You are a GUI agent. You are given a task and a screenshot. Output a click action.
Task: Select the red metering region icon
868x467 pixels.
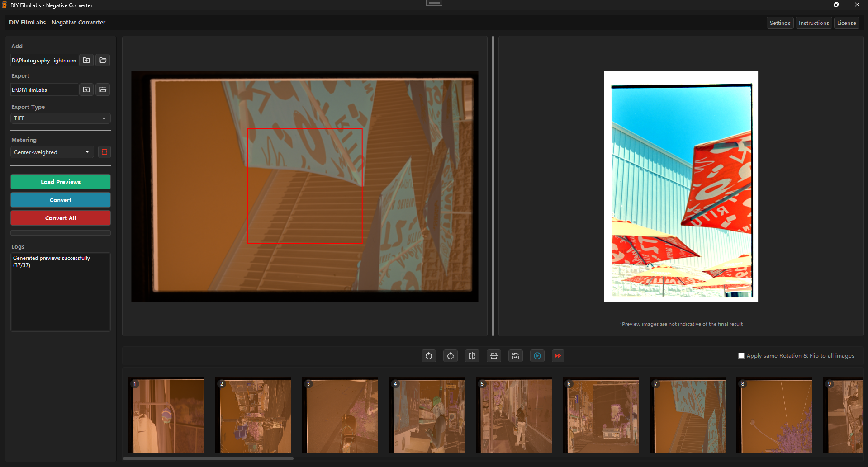click(x=104, y=152)
